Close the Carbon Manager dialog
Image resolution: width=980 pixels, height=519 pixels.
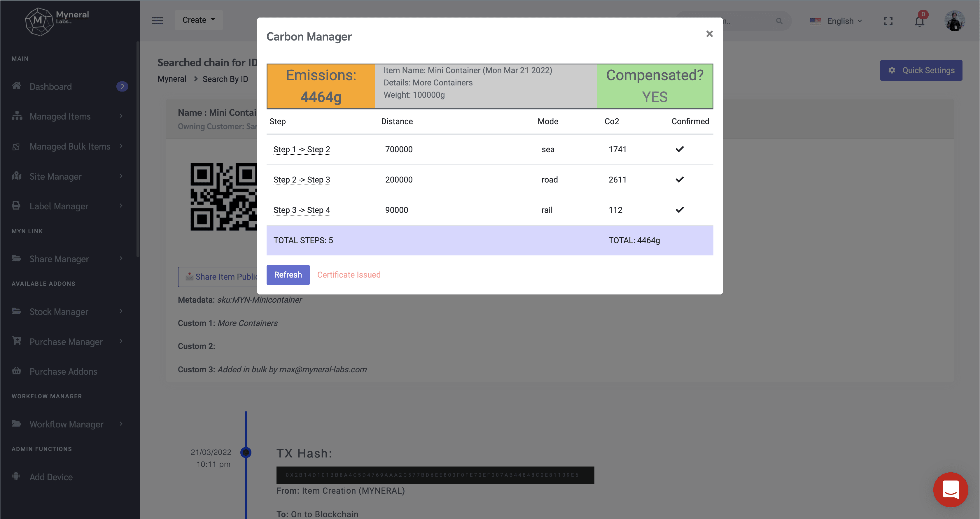(709, 34)
